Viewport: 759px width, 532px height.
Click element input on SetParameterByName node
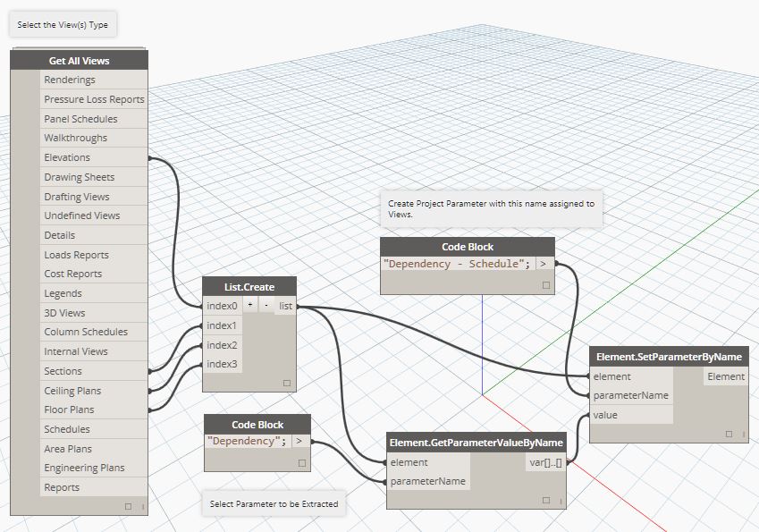631,376
